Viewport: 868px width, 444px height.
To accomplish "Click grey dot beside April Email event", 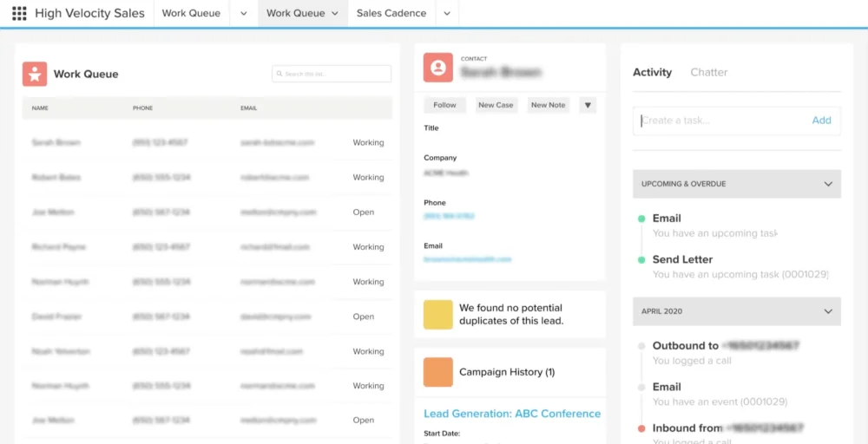I will click(x=641, y=388).
